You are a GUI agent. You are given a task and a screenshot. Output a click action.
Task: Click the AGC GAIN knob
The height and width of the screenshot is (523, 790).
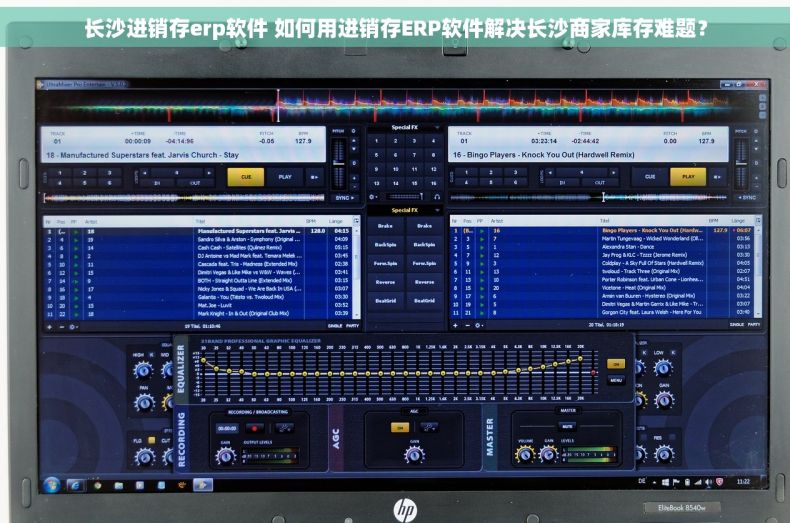tap(414, 455)
